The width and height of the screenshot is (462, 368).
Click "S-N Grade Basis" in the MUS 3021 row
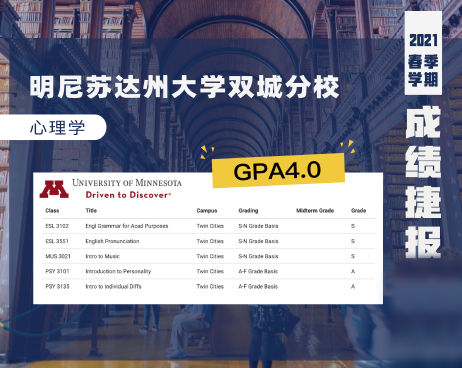coord(258,256)
